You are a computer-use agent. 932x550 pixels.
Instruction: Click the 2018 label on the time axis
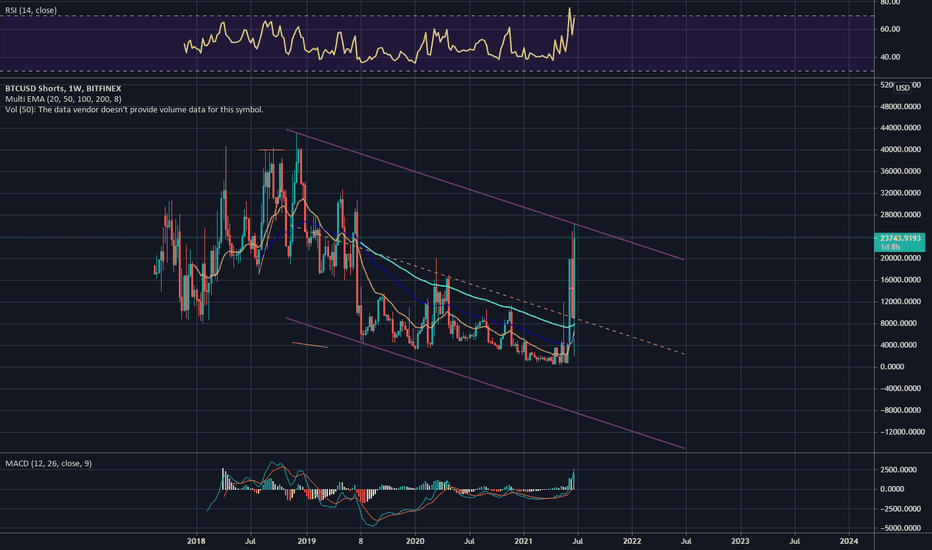(x=196, y=541)
